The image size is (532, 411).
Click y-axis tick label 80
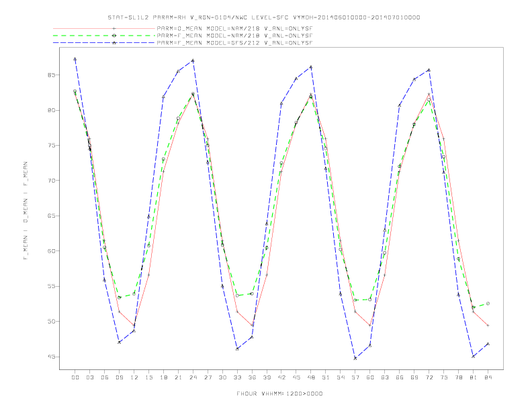[52, 110]
